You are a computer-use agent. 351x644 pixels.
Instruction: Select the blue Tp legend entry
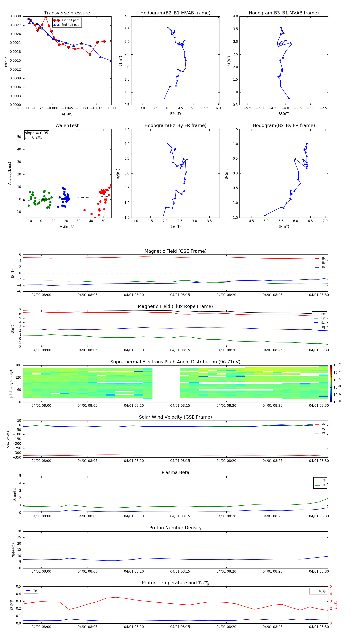click(x=31, y=591)
